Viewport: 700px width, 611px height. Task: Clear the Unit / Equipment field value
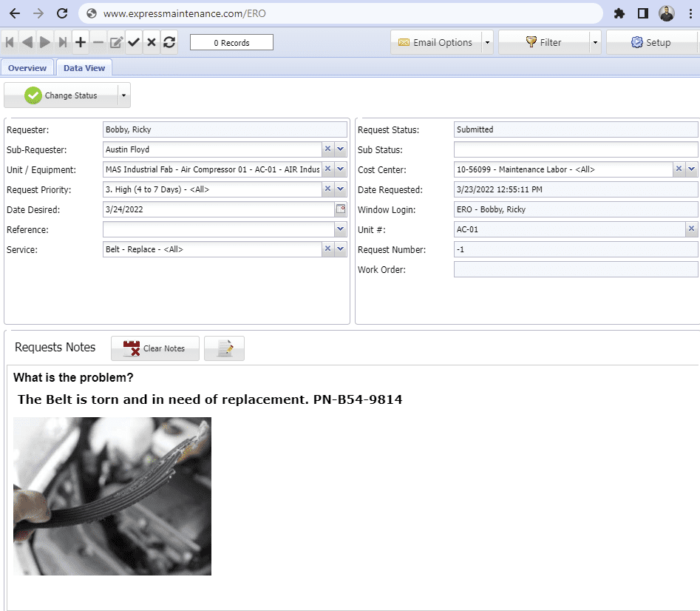[327, 169]
